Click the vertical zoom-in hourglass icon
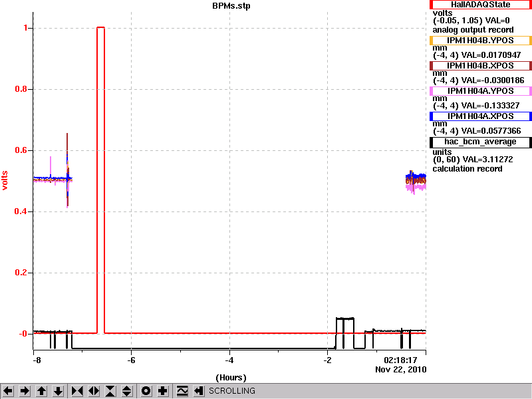This screenshot has width=532, height=399. 110,391
